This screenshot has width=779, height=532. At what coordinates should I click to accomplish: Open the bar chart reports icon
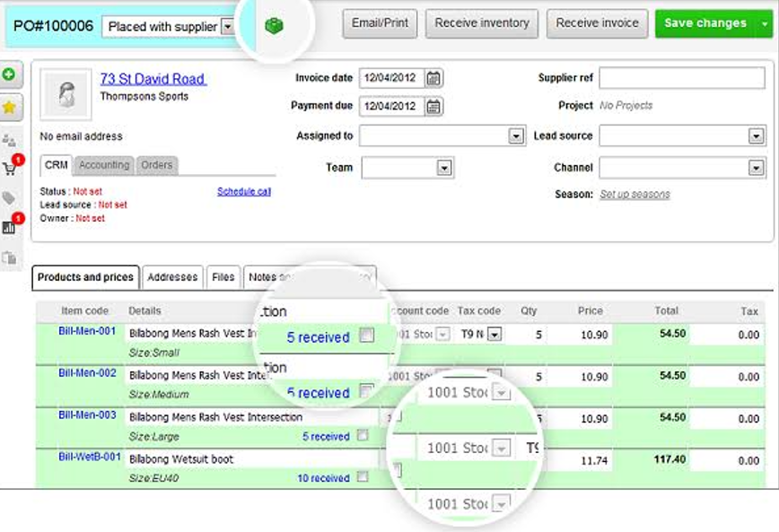[9, 227]
